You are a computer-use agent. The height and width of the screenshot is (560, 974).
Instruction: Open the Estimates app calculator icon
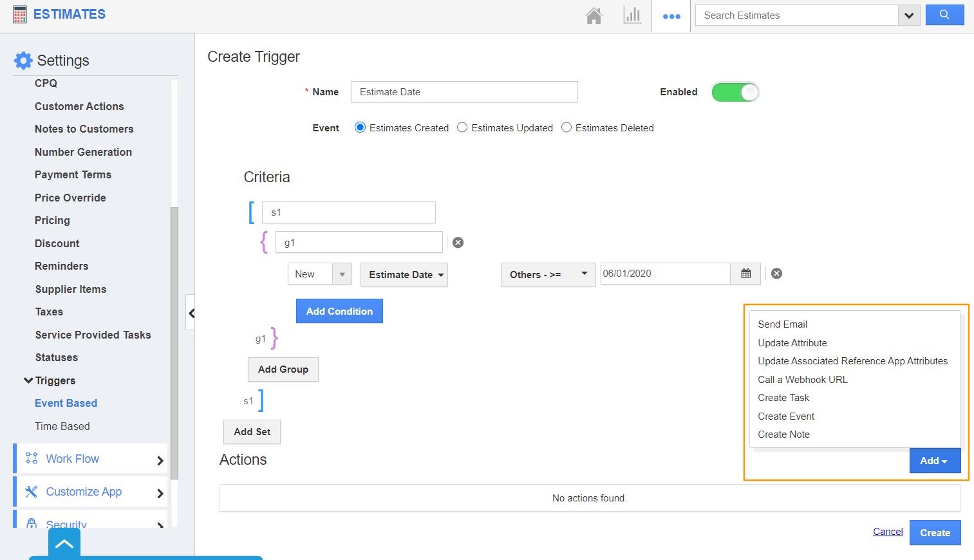[x=20, y=15]
